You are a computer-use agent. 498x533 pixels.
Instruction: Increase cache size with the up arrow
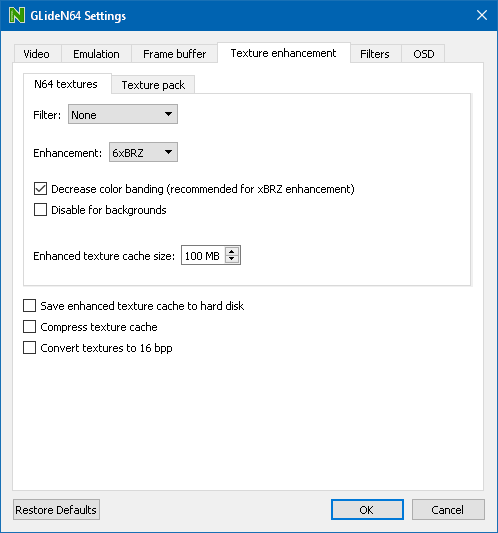[232, 252]
